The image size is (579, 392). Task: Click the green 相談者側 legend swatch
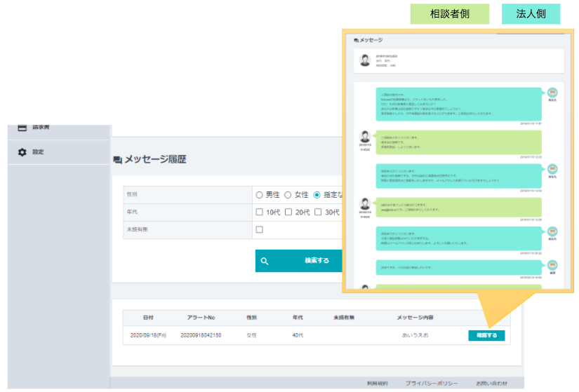pyautogui.click(x=450, y=14)
